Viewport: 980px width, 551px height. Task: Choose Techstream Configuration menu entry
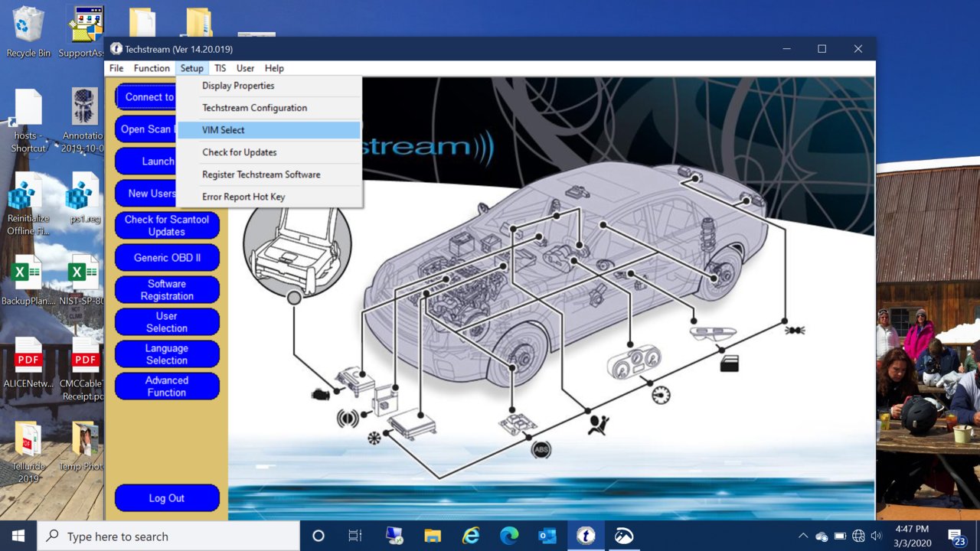coord(269,108)
